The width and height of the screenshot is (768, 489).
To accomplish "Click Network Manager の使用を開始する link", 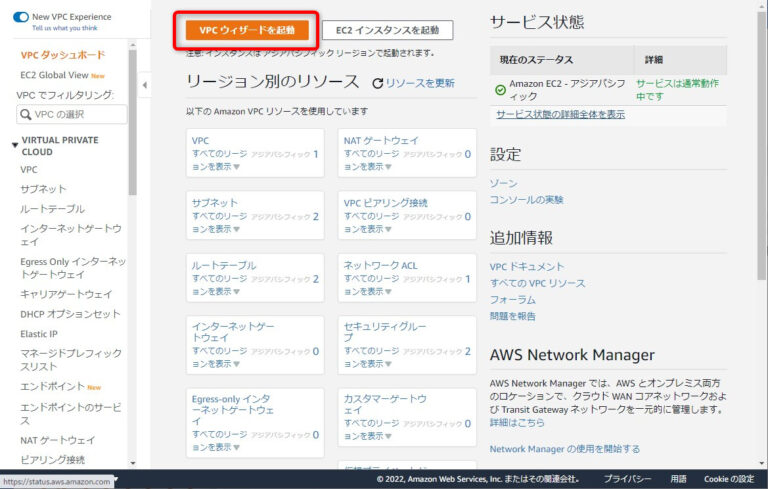I will [x=565, y=449].
